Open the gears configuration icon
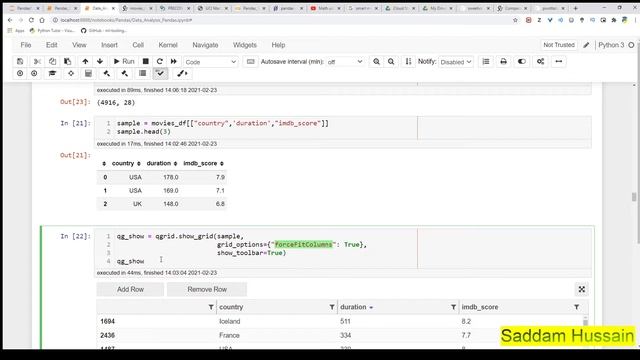Image resolution: width=640 pixels, height=360 pixels. point(540,61)
